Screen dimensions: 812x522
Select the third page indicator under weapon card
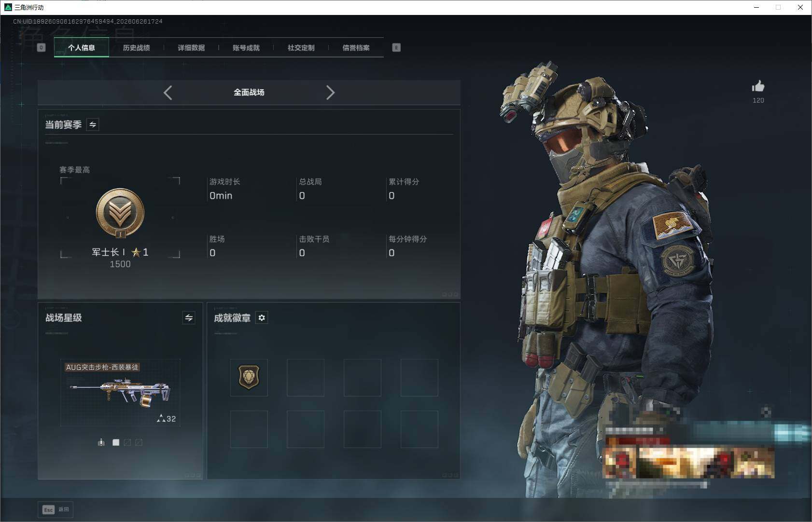127,442
